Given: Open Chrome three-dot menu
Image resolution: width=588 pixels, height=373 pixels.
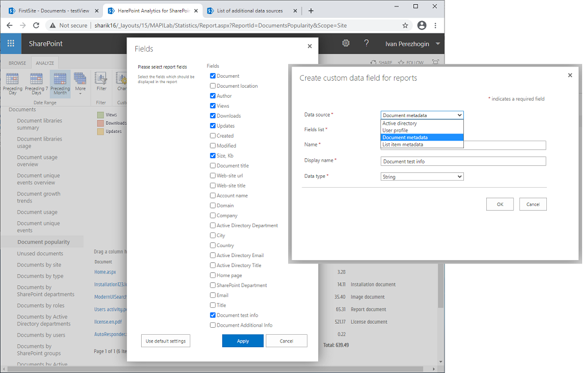Looking at the screenshot, I should pos(435,25).
